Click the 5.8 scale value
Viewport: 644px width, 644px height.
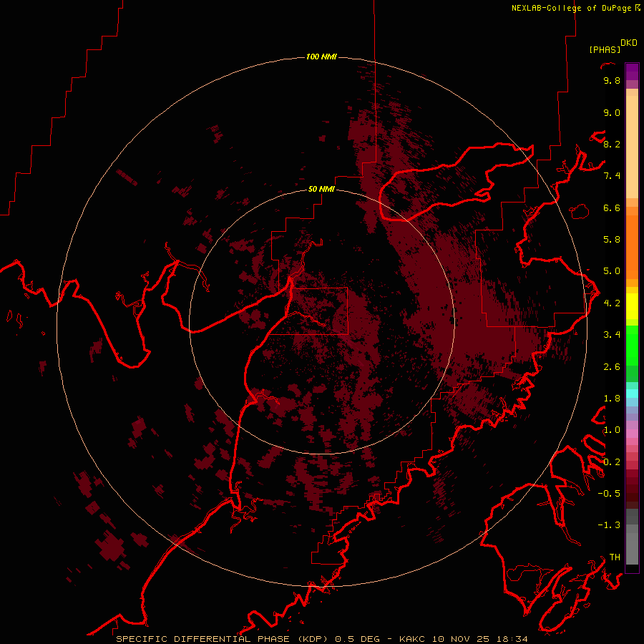(x=612, y=240)
